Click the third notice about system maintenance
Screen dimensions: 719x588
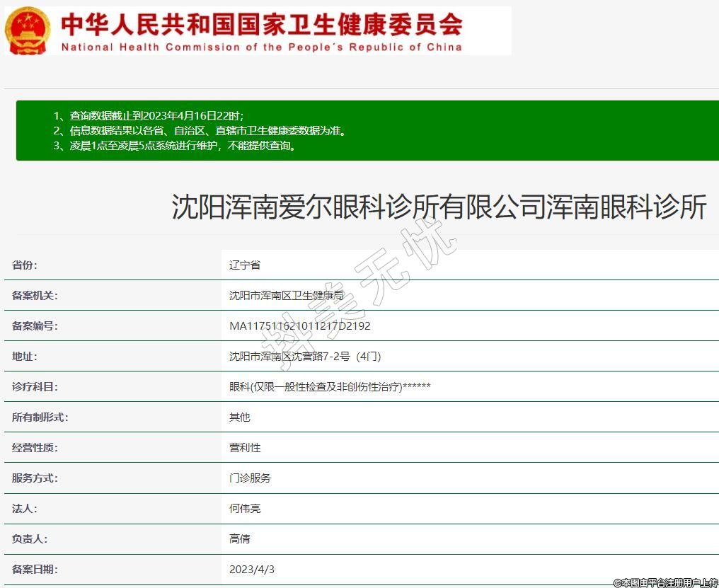pos(175,146)
